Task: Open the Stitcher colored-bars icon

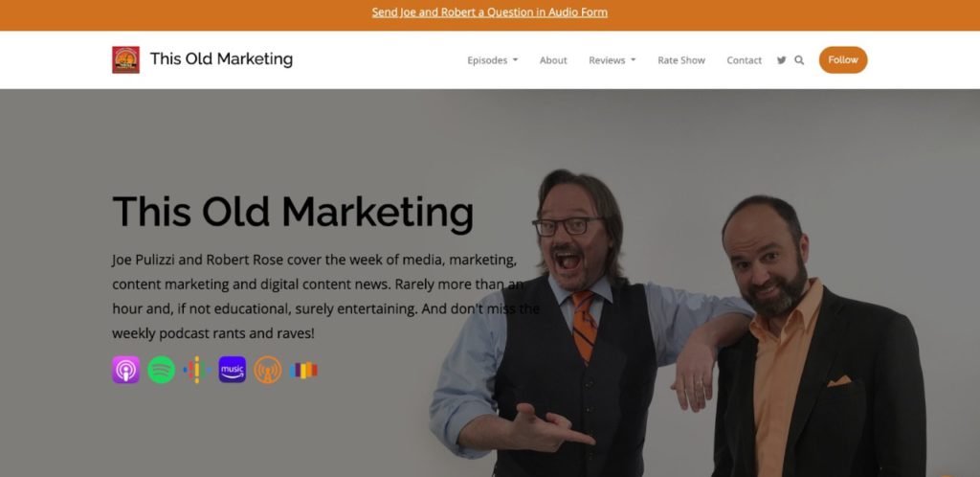Action: [303, 370]
